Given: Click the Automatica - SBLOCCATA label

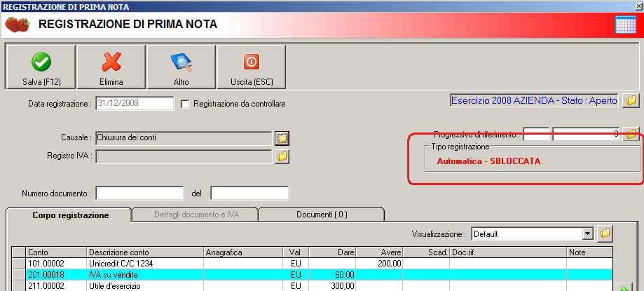Looking at the screenshot, I should tap(488, 161).
